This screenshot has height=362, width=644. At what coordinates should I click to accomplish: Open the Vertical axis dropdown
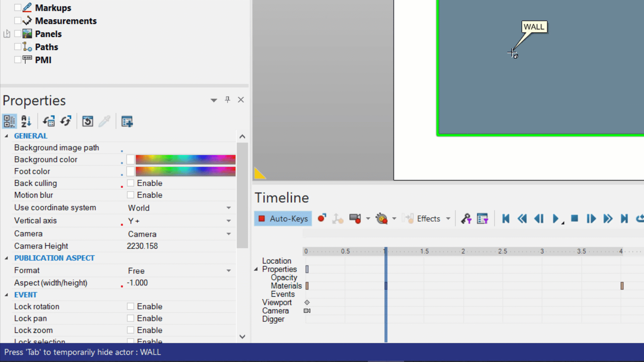228,221
